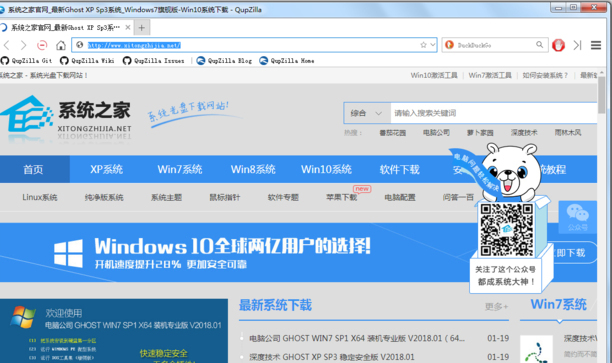Open 电脑配置 sub-navigation link
The image size is (612, 363).
400,198
